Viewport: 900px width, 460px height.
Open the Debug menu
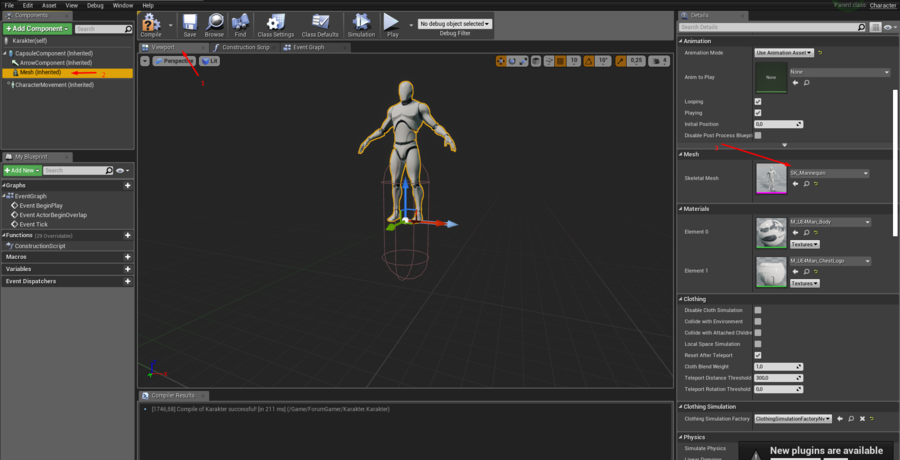95,5
